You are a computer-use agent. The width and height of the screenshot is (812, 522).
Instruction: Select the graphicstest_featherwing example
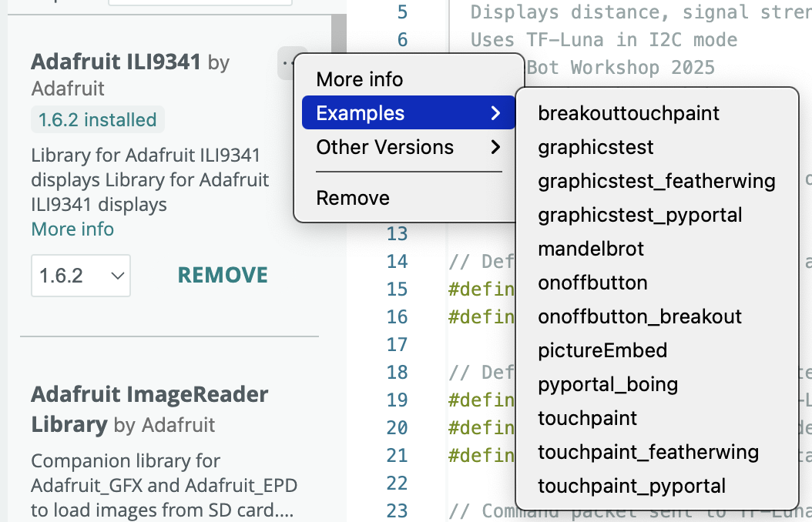pos(656,181)
